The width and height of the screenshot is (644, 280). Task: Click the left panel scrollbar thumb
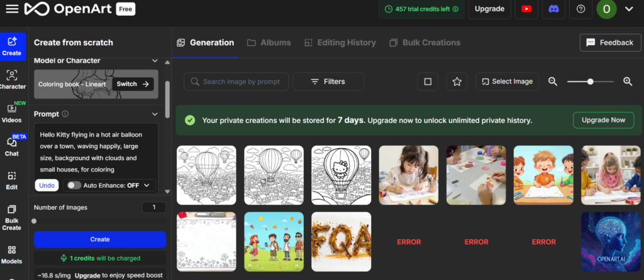coord(167,99)
